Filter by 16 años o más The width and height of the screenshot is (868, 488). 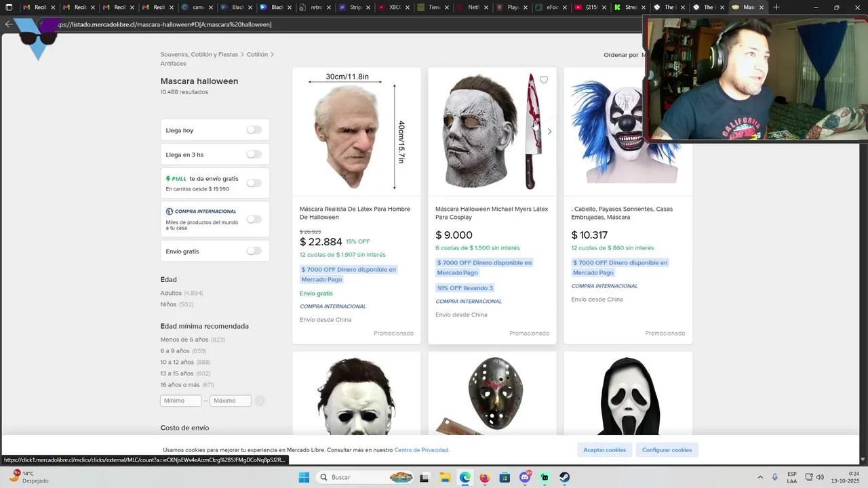180,385
